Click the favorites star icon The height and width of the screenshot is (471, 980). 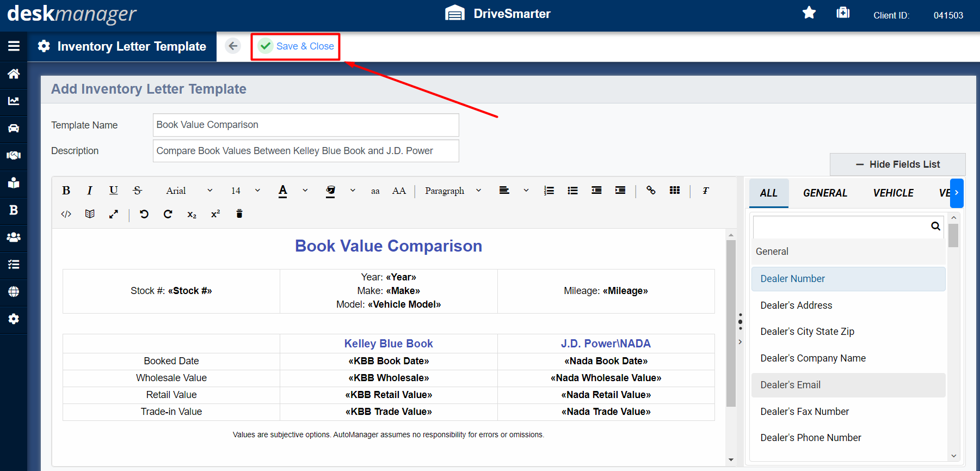tap(809, 13)
